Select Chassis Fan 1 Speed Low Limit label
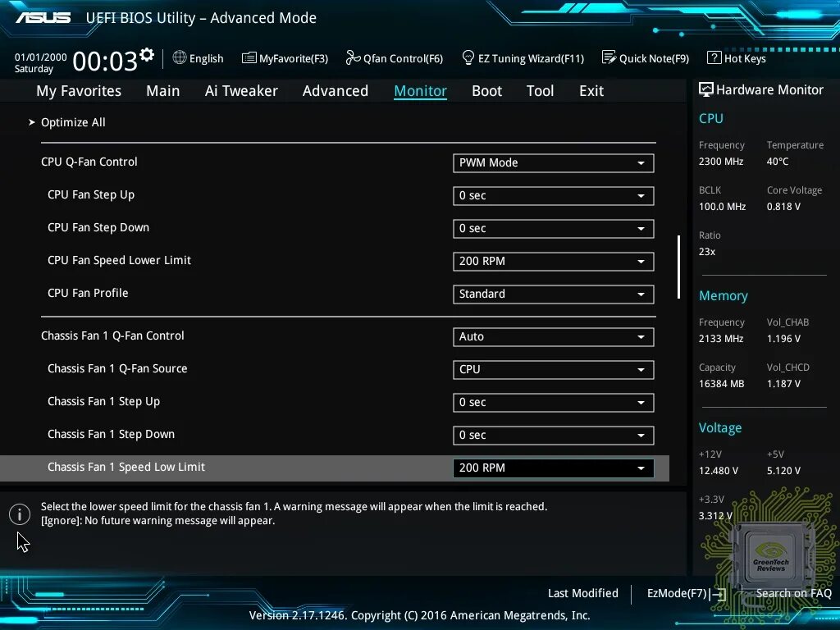840x630 pixels. click(x=126, y=467)
